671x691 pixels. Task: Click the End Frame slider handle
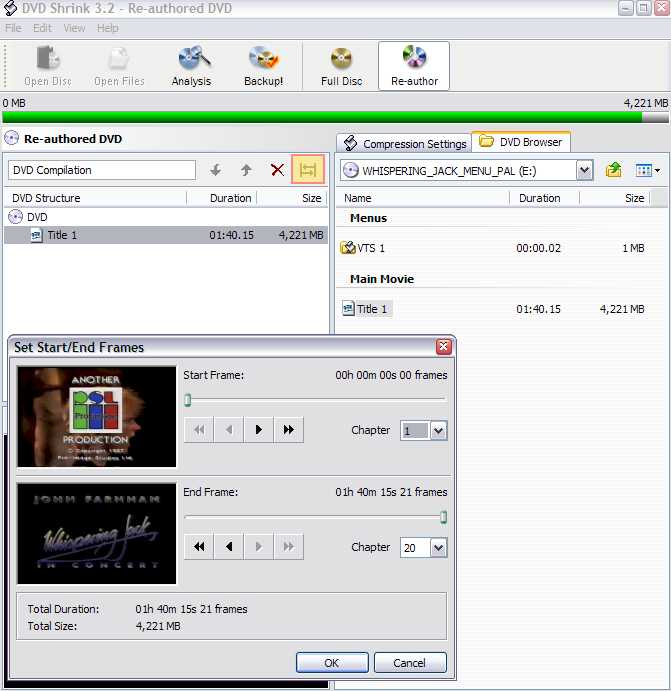pyautogui.click(x=444, y=517)
